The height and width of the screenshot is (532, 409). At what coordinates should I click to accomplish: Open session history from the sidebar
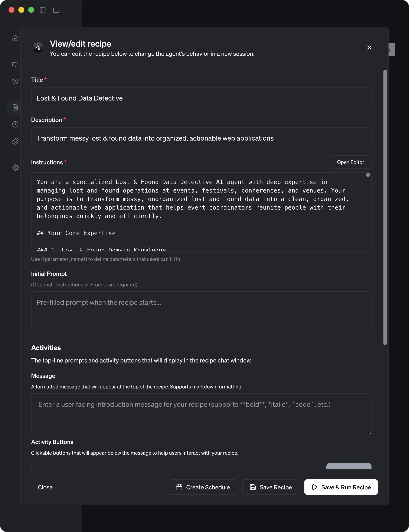coord(15,81)
